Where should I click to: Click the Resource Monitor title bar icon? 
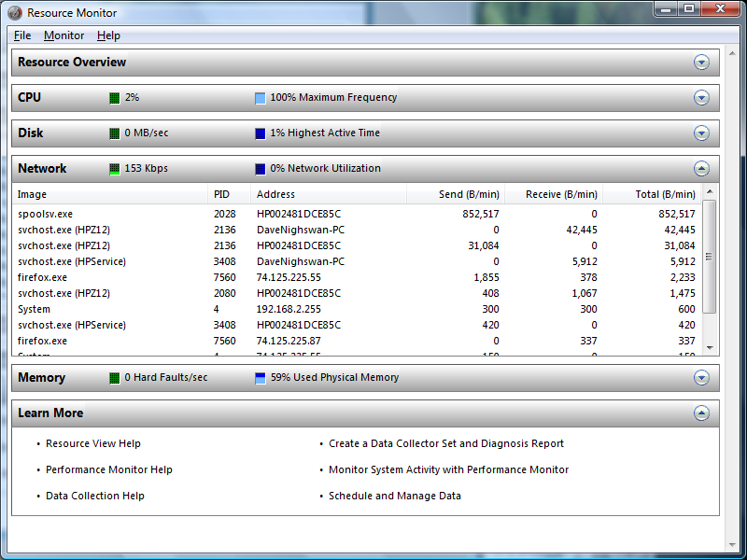[x=14, y=13]
